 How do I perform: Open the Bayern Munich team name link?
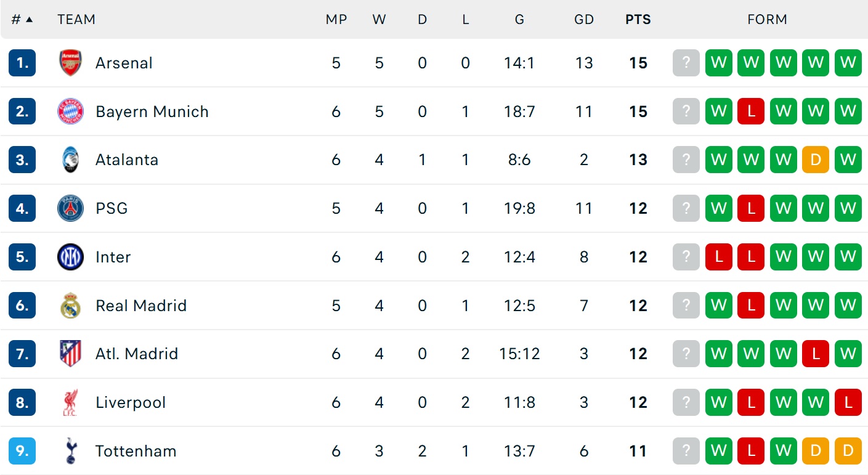[152, 112]
